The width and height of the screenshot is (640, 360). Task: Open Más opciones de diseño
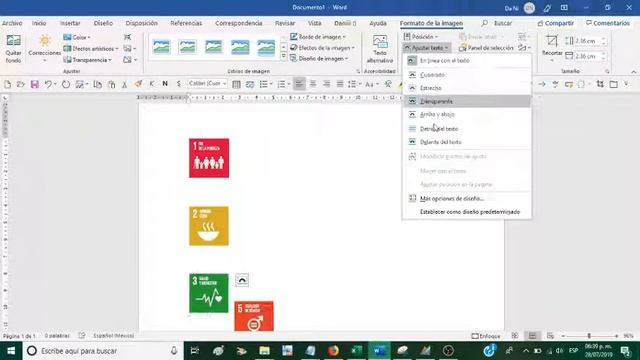(x=467, y=198)
